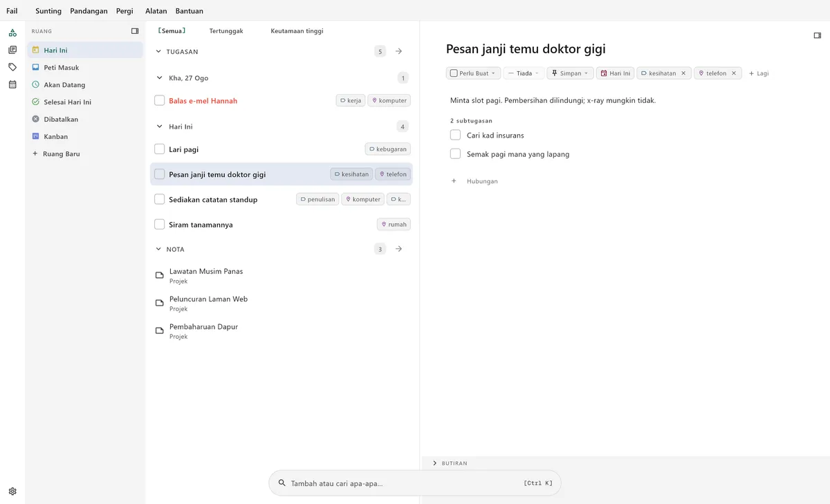Open Peluncuran Laman Web project note
830x504 pixels.
[x=282, y=304]
